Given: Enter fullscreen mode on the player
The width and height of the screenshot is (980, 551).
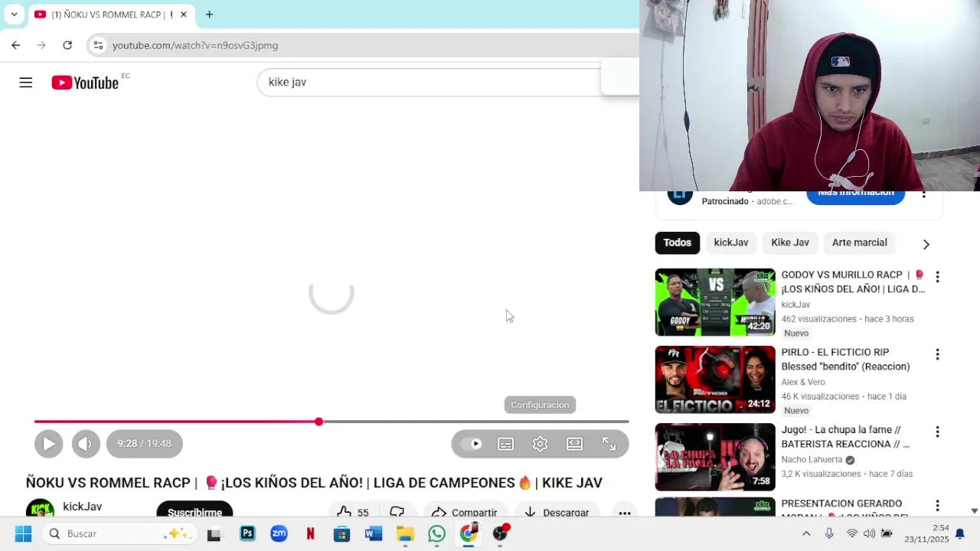Looking at the screenshot, I should (609, 444).
